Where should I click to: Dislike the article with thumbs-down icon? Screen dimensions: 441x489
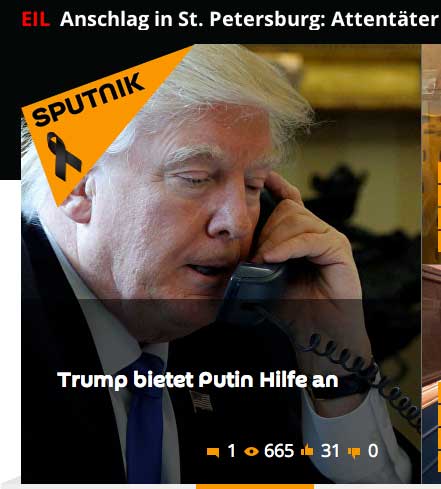click(354, 452)
